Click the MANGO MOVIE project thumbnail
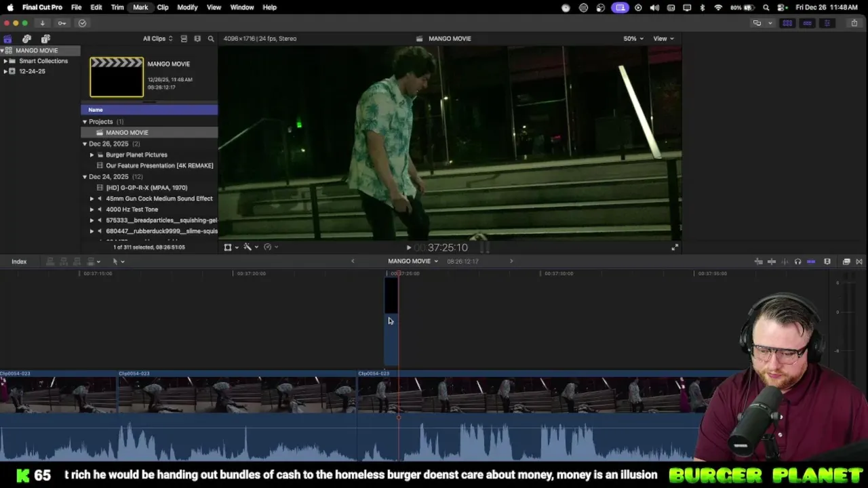The image size is (868, 488). tap(117, 77)
